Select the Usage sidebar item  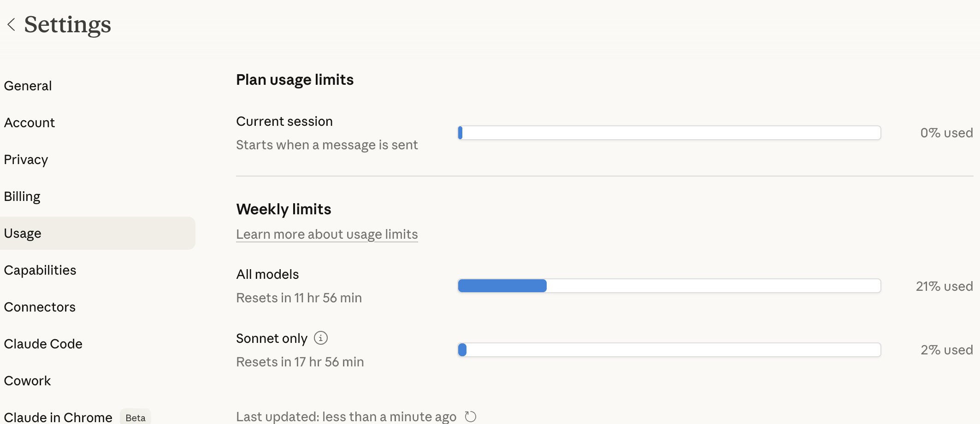click(23, 233)
